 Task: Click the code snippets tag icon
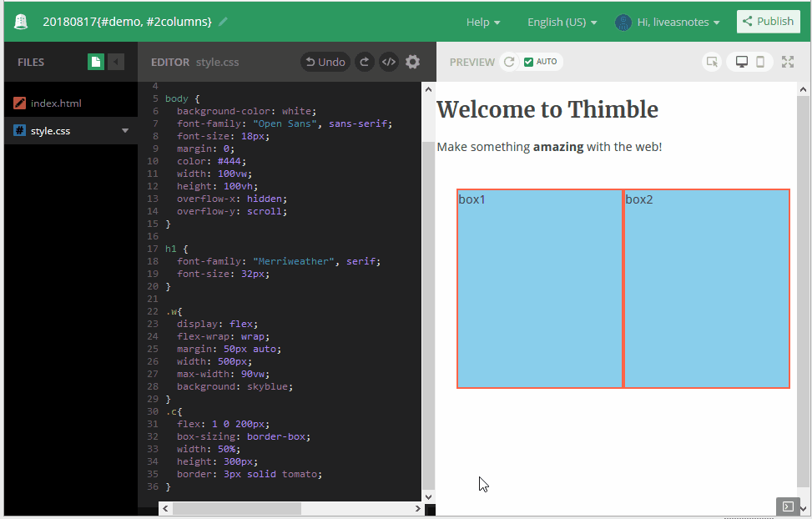(x=388, y=62)
